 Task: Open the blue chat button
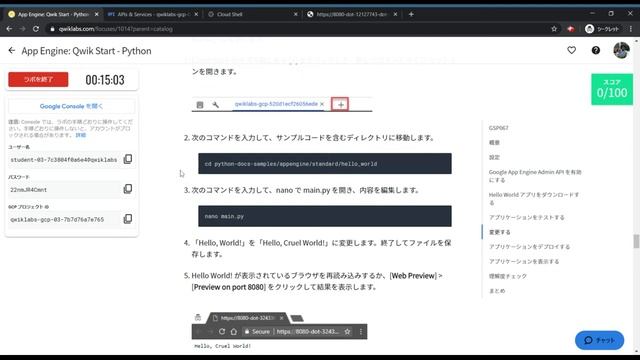coord(599,340)
